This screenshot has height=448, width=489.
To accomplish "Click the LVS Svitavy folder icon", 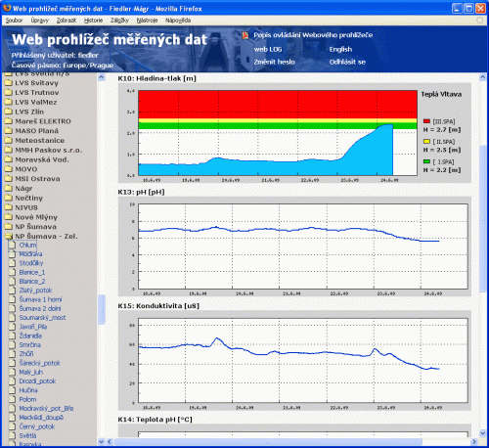I will 8,83.
